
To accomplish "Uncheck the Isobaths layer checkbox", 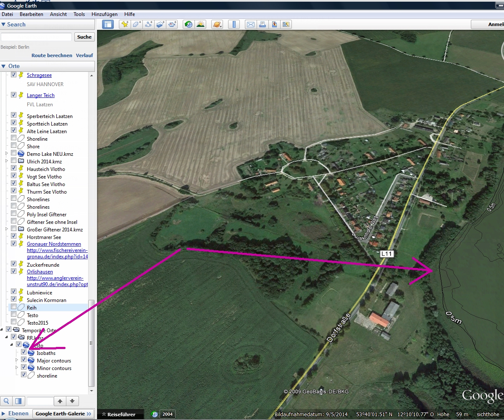I will coord(24,352).
